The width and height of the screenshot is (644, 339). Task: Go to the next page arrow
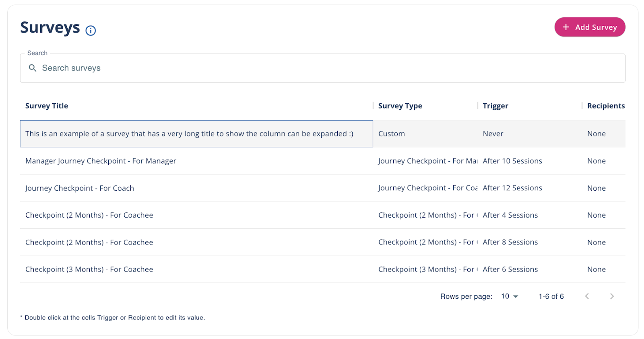[x=612, y=296]
